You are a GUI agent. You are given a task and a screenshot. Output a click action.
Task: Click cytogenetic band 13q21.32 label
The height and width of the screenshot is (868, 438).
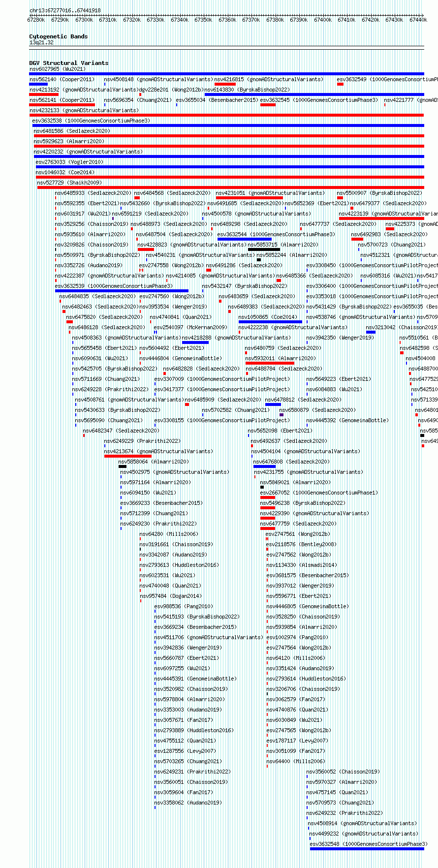[41, 42]
